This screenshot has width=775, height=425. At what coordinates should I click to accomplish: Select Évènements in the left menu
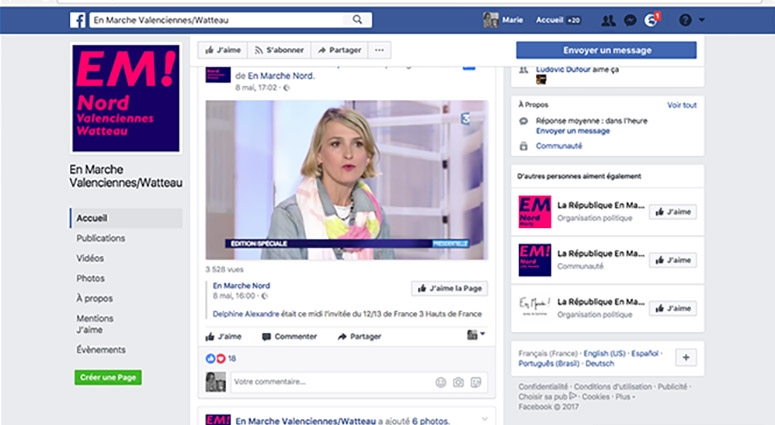coord(101,350)
